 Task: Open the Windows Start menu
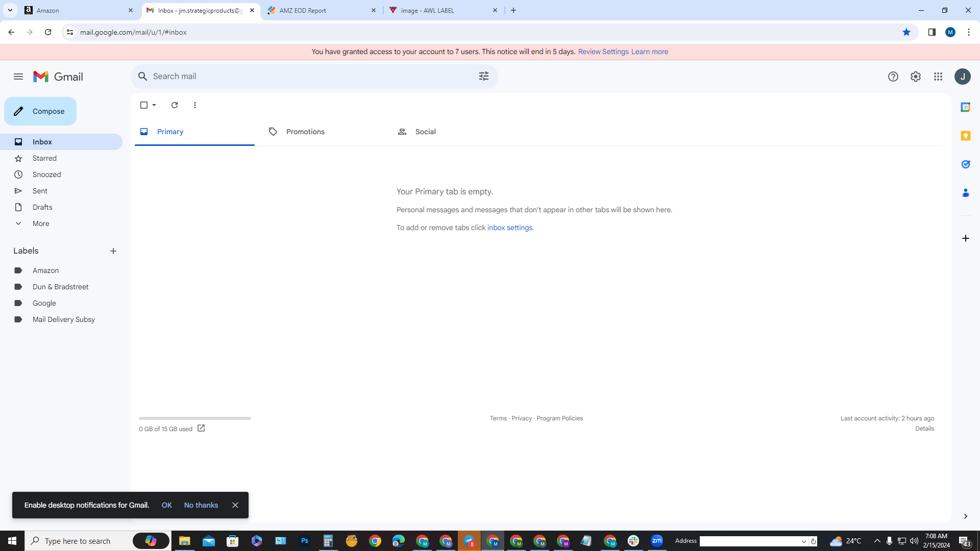(12, 541)
